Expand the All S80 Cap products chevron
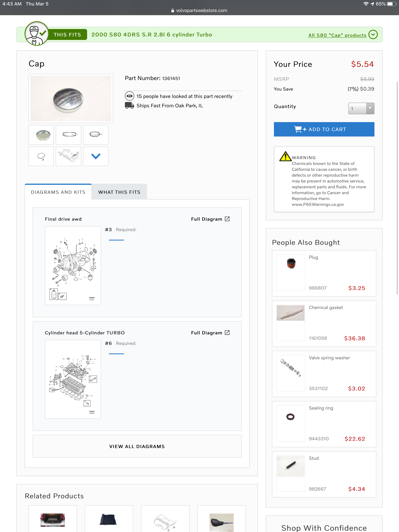399x532 pixels. pos(373,35)
